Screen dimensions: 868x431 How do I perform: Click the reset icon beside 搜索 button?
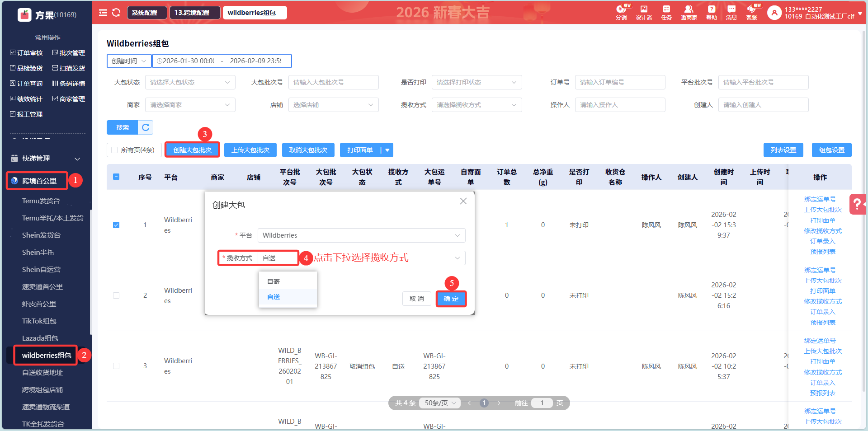(146, 127)
